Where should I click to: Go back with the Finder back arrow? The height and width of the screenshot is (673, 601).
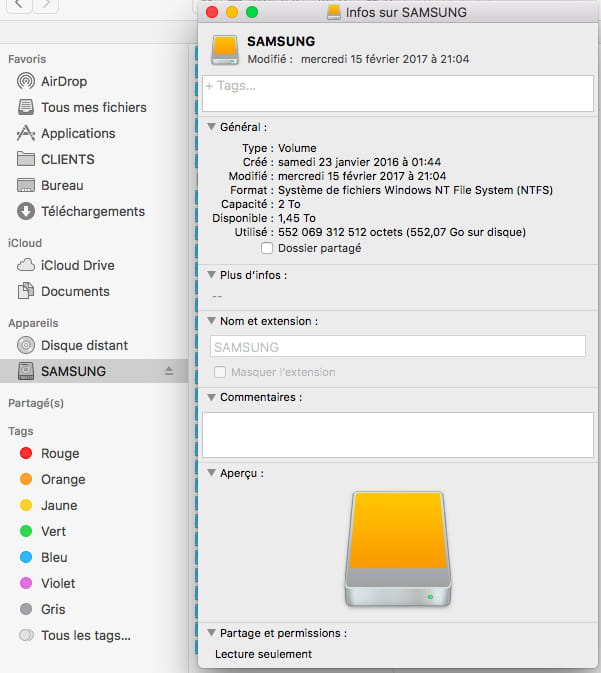[x=18, y=5]
